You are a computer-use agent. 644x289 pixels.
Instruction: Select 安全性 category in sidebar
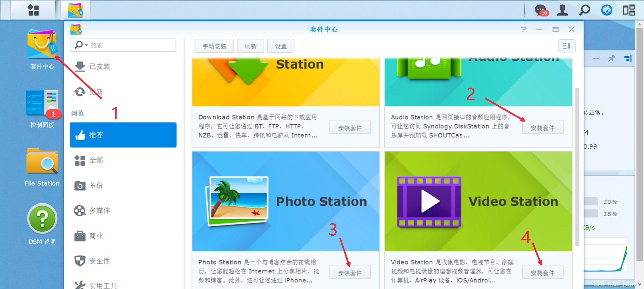point(123,261)
